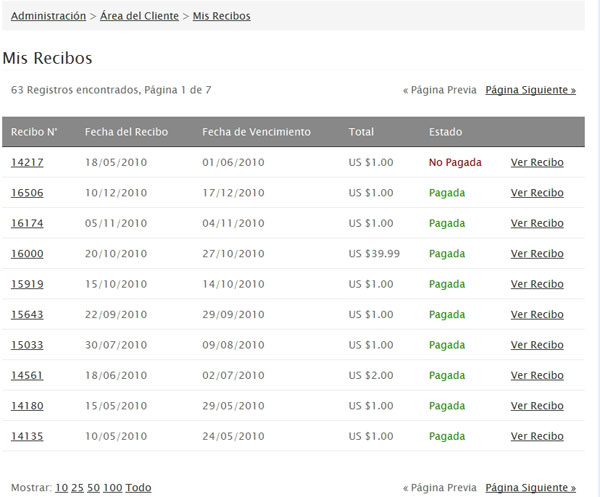The height and width of the screenshot is (497, 600).
Task: Click receipt date 18/05/2010
Action: (116, 163)
